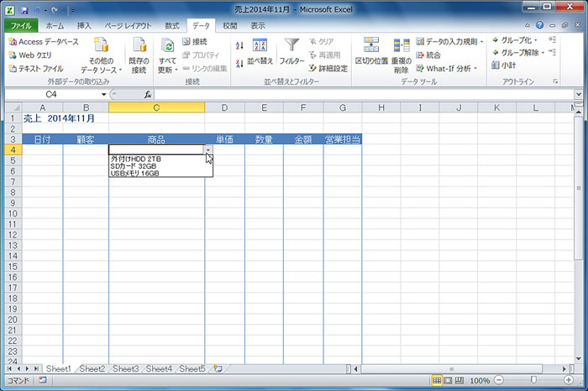Click the Web クエリ icon
The width and height of the screenshot is (588, 391).
[13, 55]
